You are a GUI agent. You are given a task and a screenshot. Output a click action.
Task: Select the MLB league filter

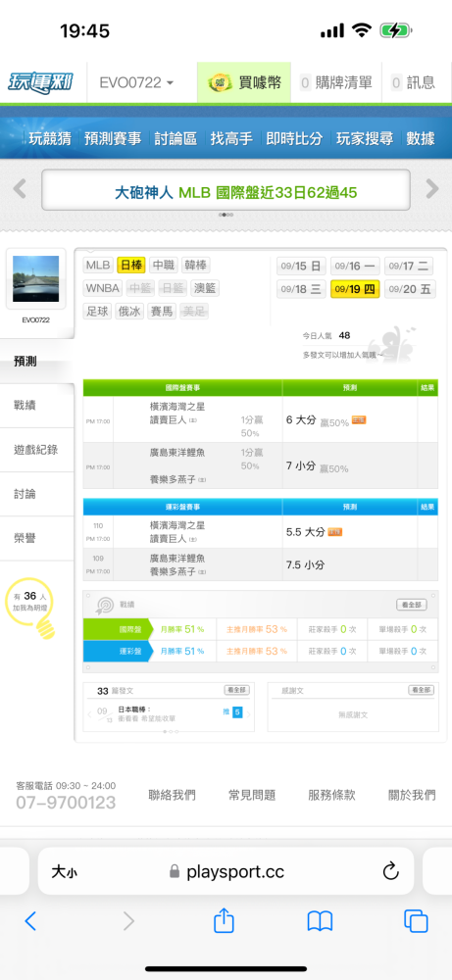tap(98, 265)
